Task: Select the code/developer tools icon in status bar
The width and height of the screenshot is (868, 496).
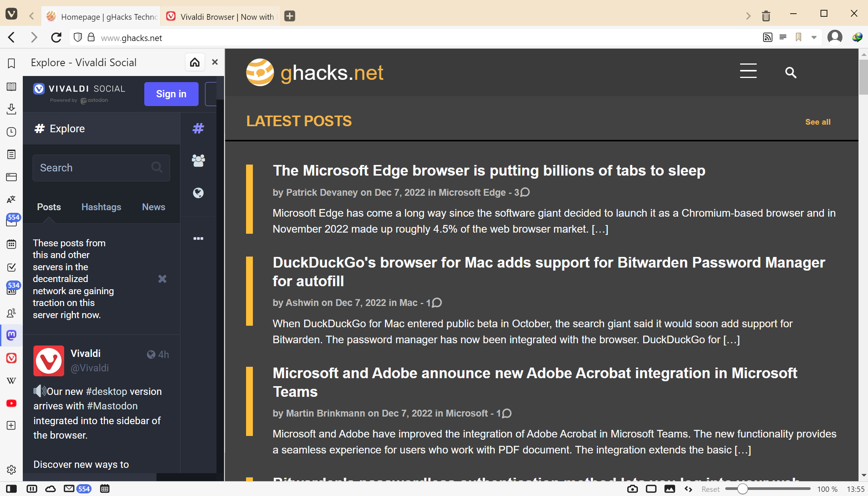Action: point(688,488)
